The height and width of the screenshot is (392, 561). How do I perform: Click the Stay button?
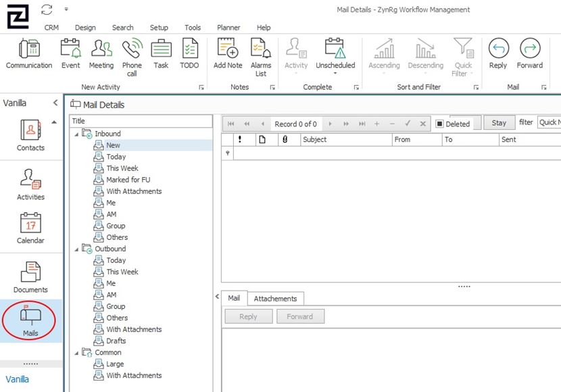click(499, 123)
